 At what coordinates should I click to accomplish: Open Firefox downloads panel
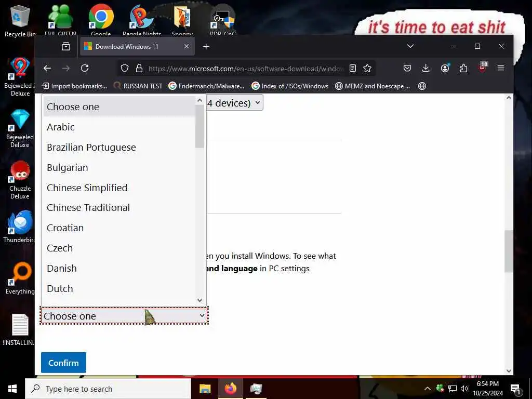click(425, 68)
